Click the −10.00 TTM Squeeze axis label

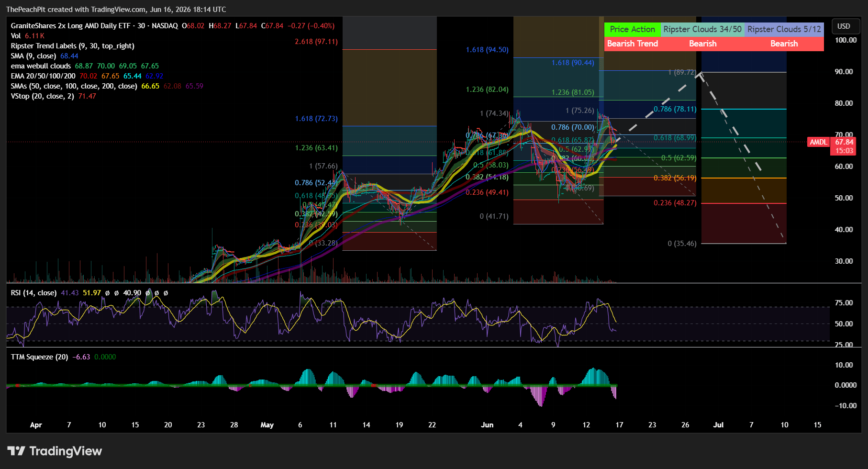(846, 406)
